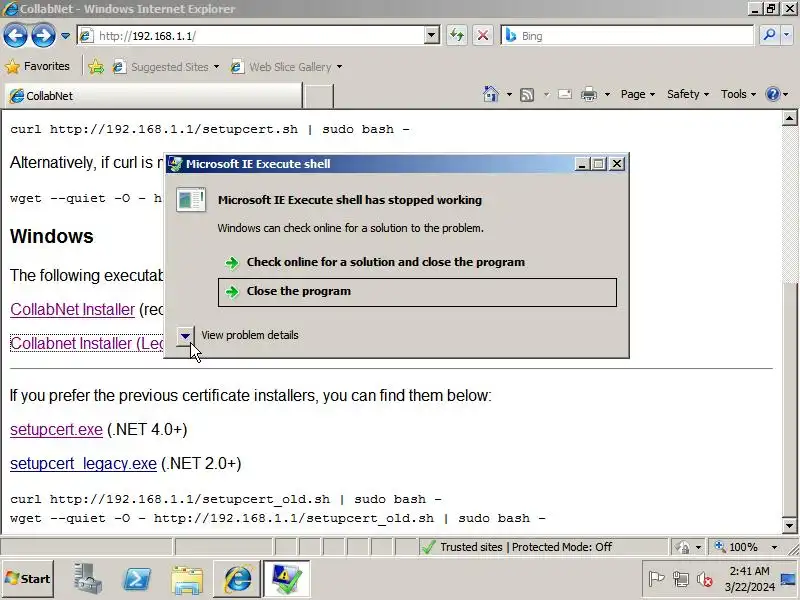Click the Bing search box
800x600 pixels.
tap(628, 36)
